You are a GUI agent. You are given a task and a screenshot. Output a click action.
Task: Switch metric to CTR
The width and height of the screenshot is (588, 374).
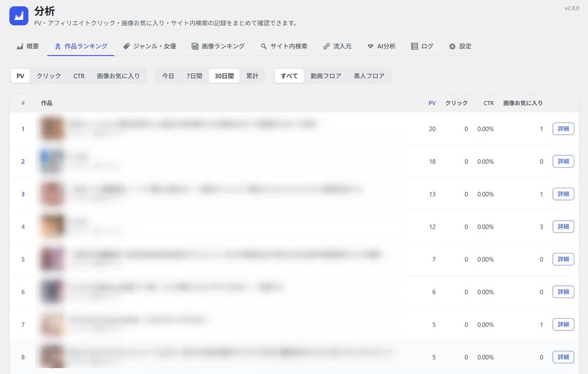click(x=79, y=76)
